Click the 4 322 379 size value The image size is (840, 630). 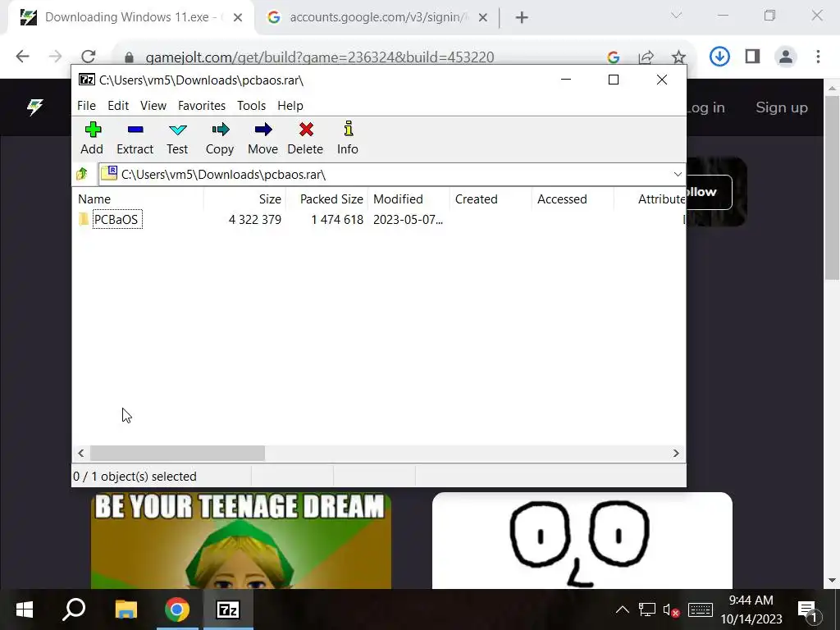(255, 220)
